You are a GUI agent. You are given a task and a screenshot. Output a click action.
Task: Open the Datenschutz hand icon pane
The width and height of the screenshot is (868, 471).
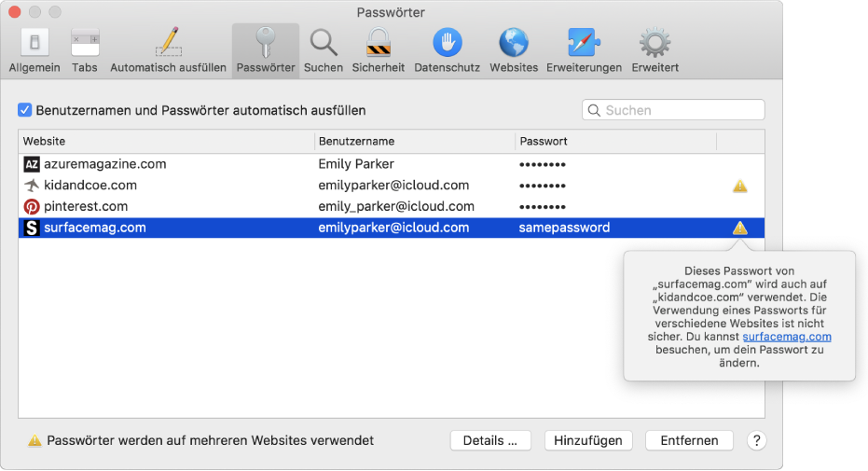(447, 51)
